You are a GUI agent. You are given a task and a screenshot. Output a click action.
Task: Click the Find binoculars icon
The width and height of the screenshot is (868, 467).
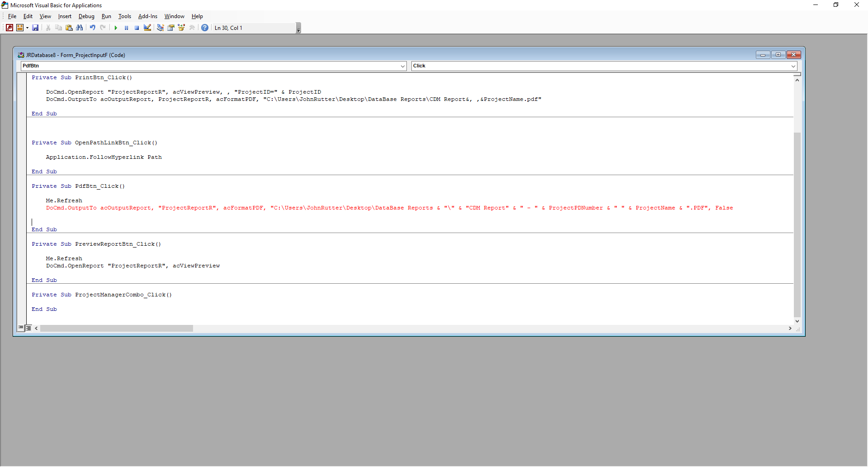(x=79, y=28)
